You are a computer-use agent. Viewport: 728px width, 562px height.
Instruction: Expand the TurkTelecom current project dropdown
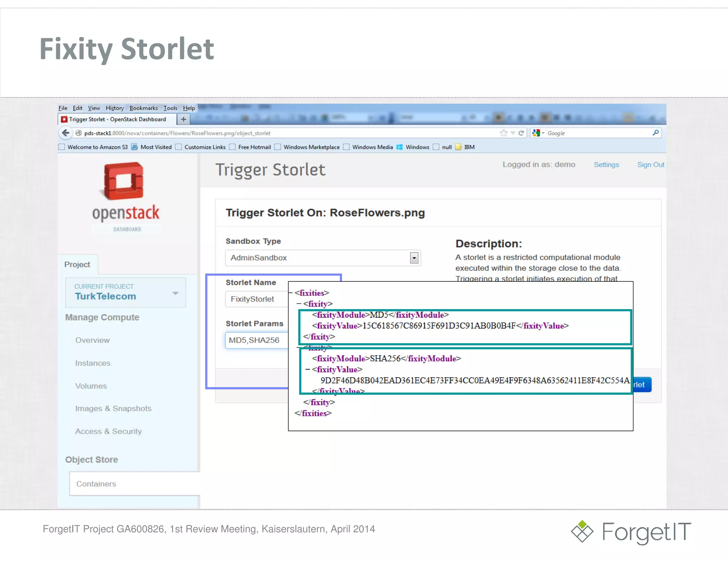[x=125, y=292]
